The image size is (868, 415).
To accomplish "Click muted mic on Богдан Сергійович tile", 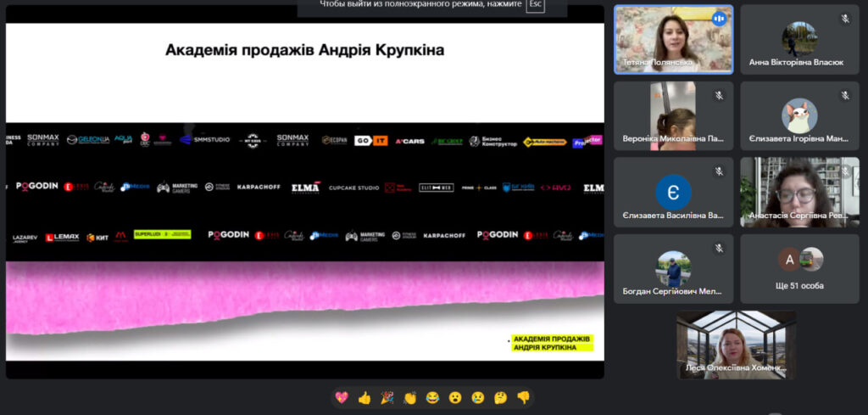I will pyautogui.click(x=719, y=248).
